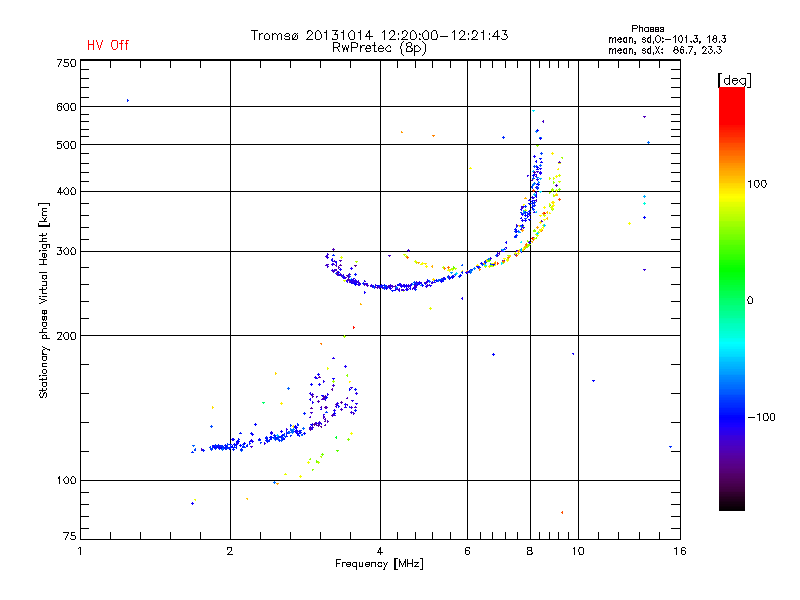Click the x-axis '8' tick label

coord(530,551)
